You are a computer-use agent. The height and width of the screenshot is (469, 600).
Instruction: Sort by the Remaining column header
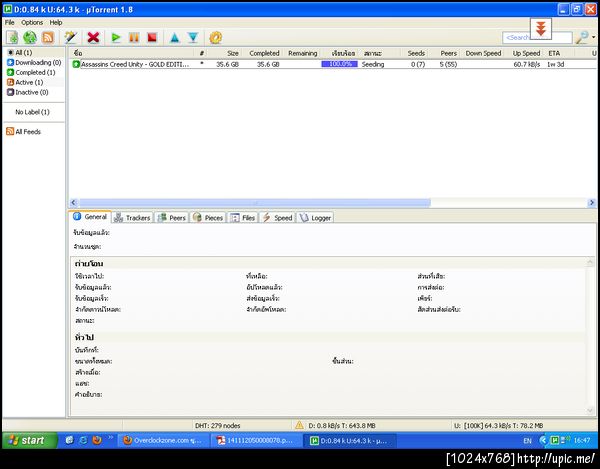[302, 53]
